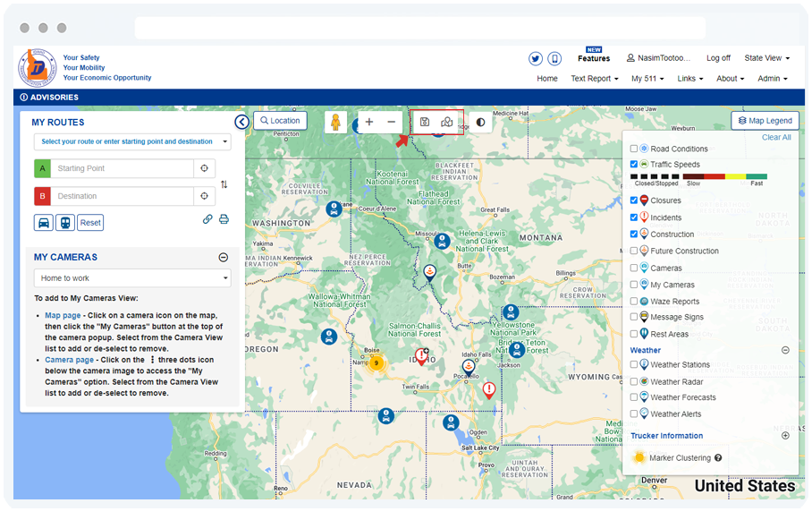Click locate target icon for Starting Point
This screenshot has width=812, height=520.
(205, 168)
